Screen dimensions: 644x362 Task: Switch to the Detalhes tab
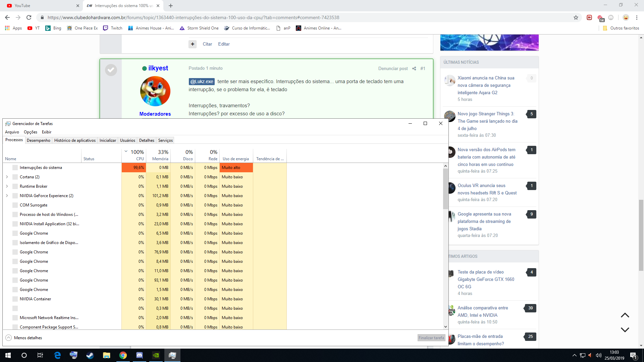pos(147,140)
